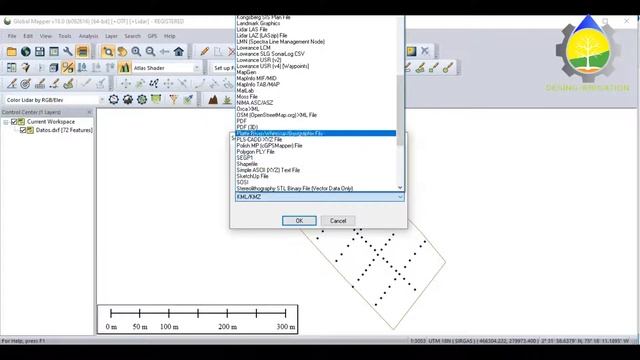640x360 pixels.
Task: Open the Atlas Shader dropdown
Action: (197, 68)
